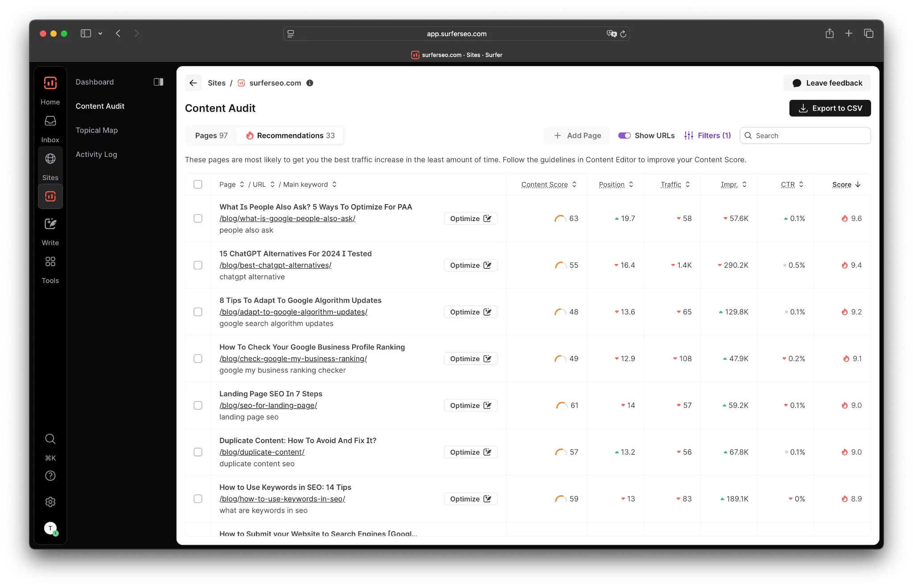Open the settings gear icon
Screen dimensions: 913x588
pyautogui.click(x=50, y=502)
